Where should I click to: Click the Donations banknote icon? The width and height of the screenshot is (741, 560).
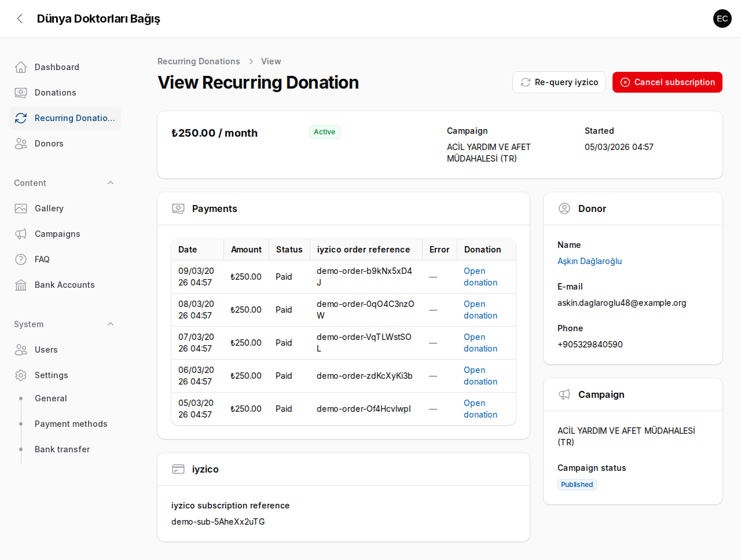click(x=21, y=93)
